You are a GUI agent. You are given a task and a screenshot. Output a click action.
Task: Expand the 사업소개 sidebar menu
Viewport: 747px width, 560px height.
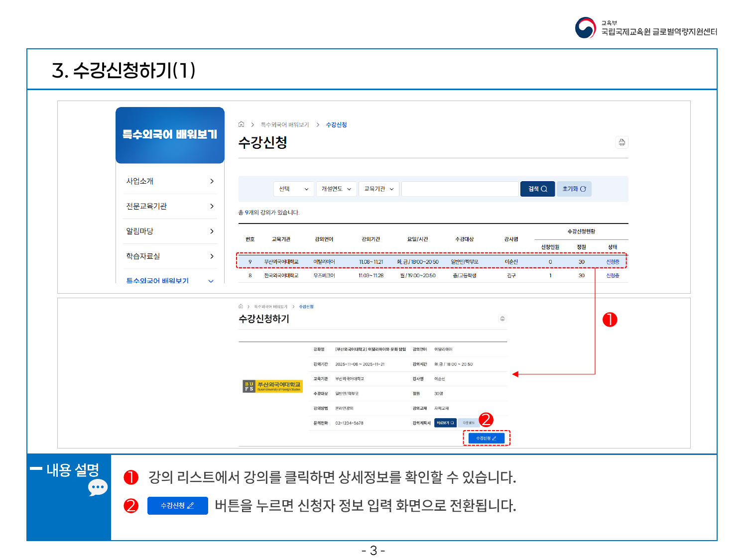pyautogui.click(x=170, y=181)
